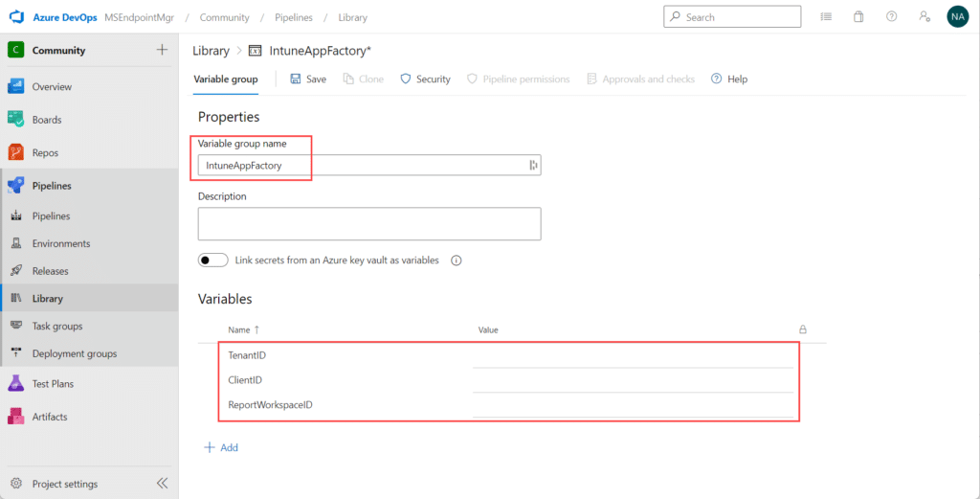Click the ReportWorkspaceID value field

633,404
